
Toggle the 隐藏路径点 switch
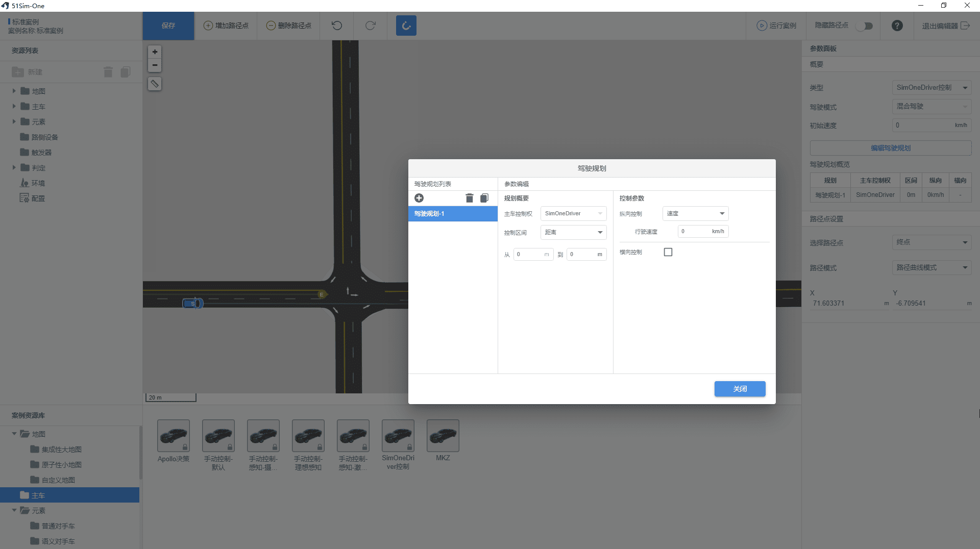click(865, 26)
